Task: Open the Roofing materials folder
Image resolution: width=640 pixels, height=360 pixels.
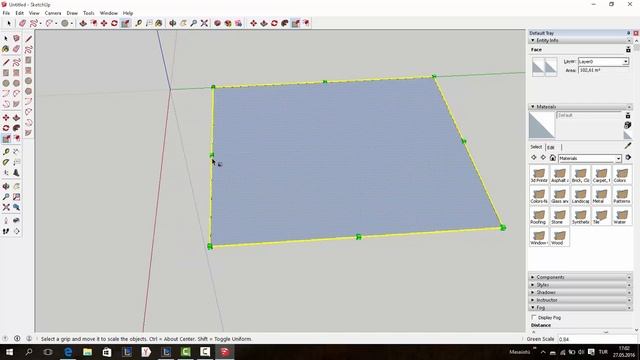Action: click(539, 216)
